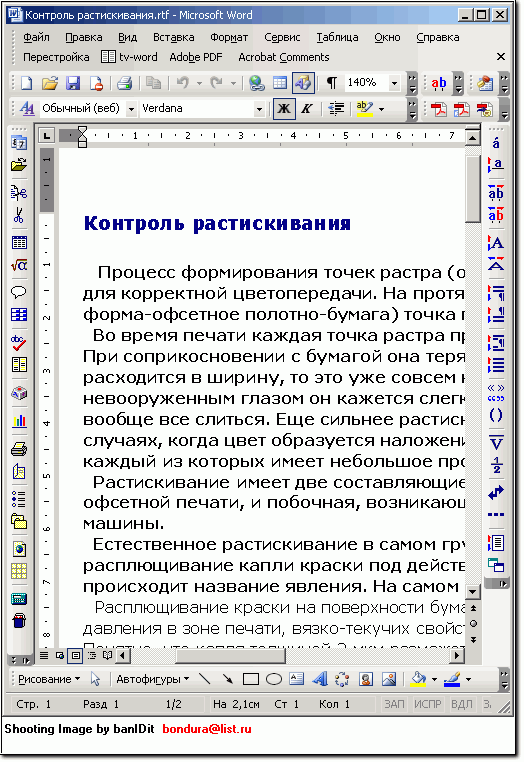Toggle ИСПР track changes indicator
The width and height of the screenshot is (524, 762).
(x=428, y=705)
